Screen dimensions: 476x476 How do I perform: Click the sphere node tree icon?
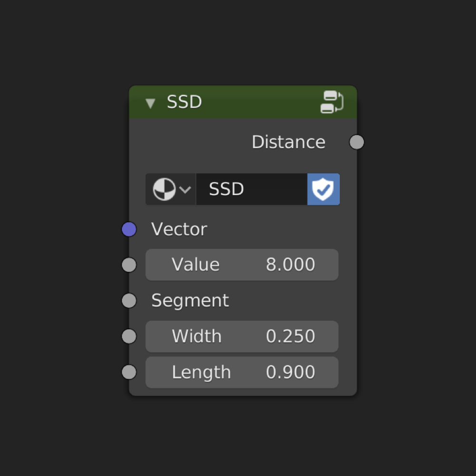(x=164, y=189)
